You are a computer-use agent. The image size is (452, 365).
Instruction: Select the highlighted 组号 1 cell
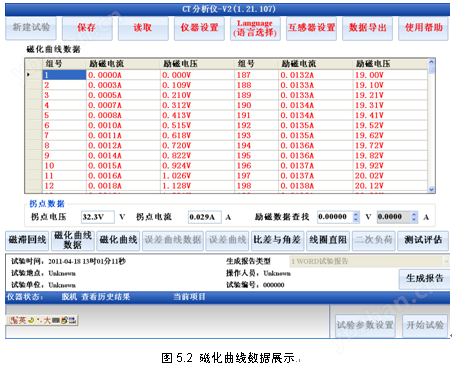[64, 75]
